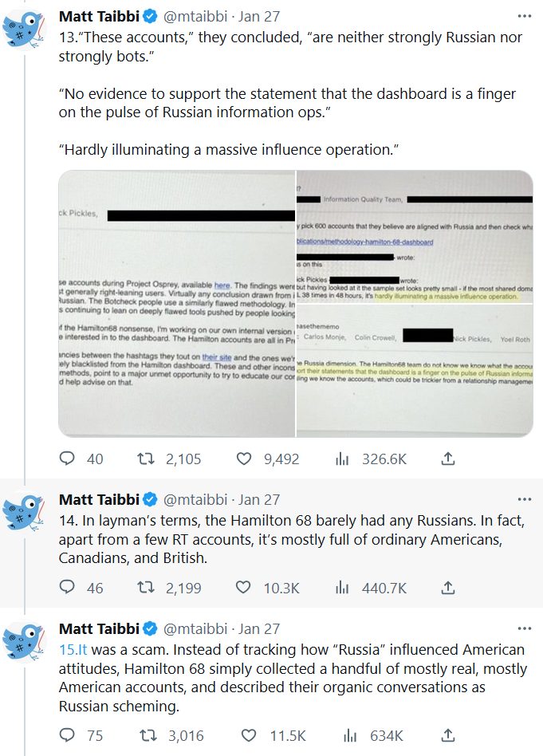Open more options menu for tweet 14
The height and width of the screenshot is (756, 543).
(524, 499)
